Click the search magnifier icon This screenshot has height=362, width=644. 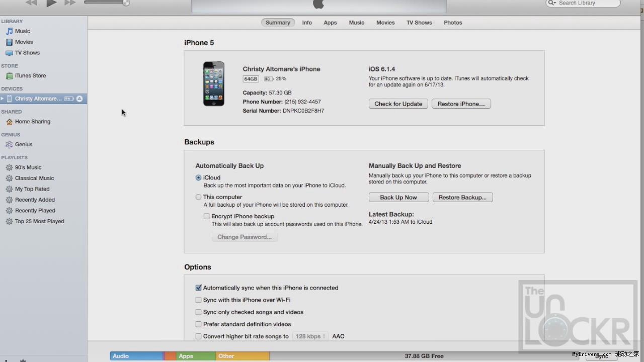point(552,3)
